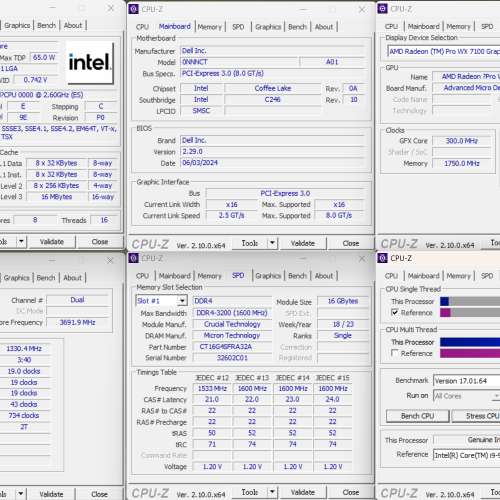This screenshot has width=500, height=500.
Task: Click Validate button in SPD window
Action: [x=303, y=492]
